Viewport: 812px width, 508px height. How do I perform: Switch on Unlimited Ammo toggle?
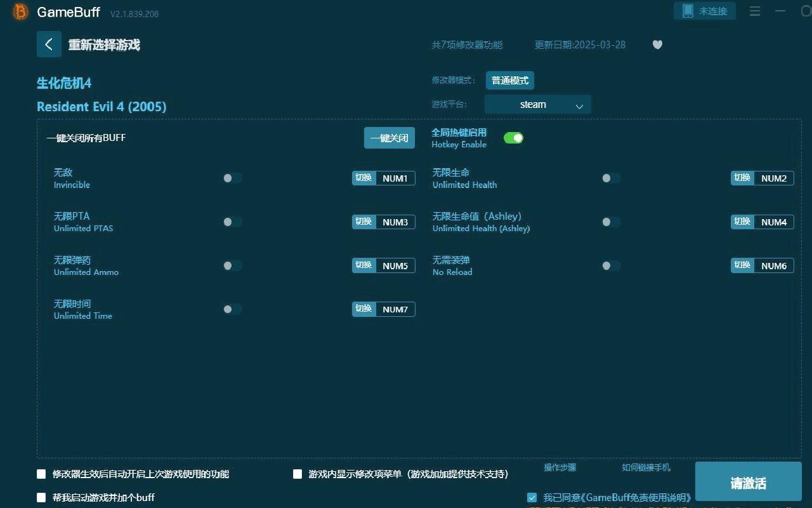[232, 265]
